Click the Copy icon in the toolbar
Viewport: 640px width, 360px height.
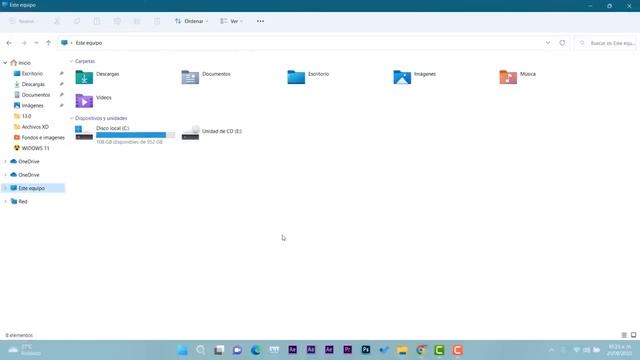pos(77,21)
